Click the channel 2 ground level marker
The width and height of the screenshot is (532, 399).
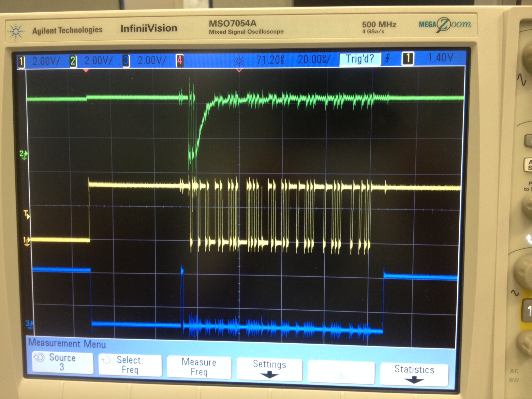[23, 155]
